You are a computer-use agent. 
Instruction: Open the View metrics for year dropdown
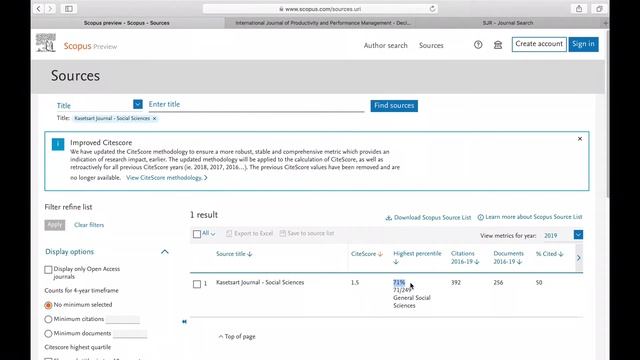point(578,235)
